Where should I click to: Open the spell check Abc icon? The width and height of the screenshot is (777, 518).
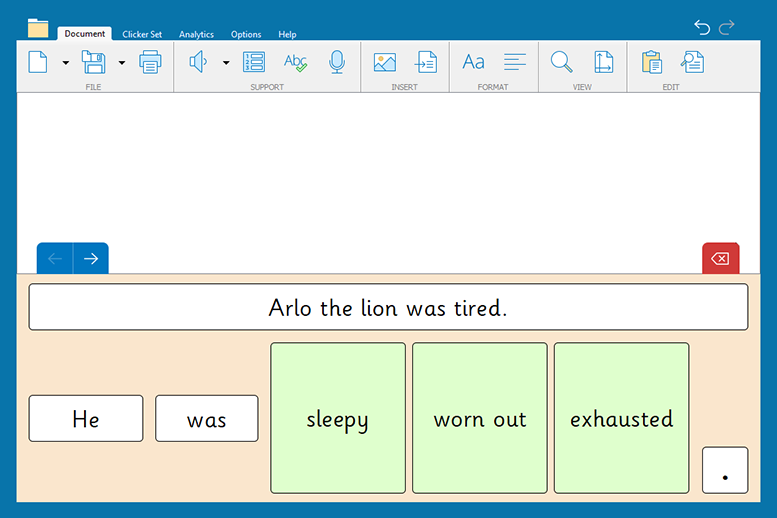coord(295,62)
